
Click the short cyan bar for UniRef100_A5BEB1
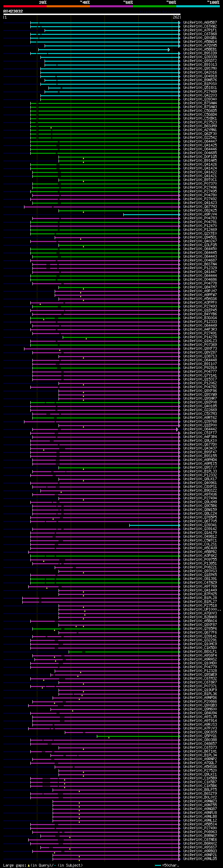(x=104, y=50)
